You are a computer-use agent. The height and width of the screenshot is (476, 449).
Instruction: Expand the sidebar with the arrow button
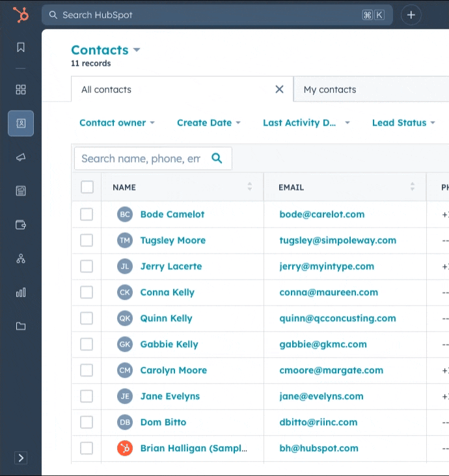coord(21,458)
